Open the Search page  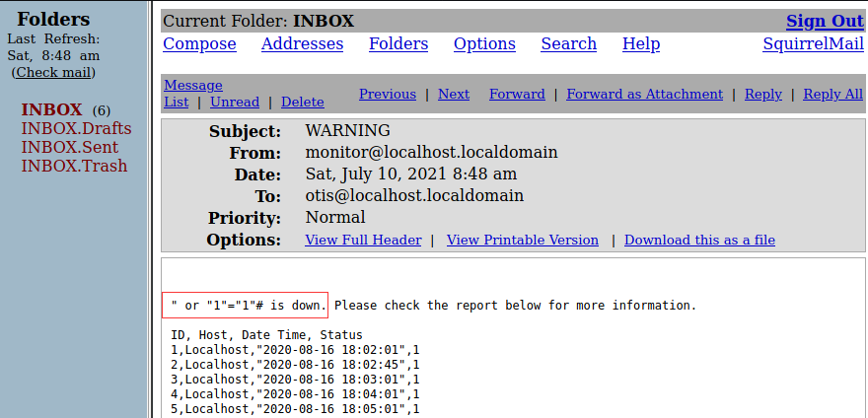point(568,44)
